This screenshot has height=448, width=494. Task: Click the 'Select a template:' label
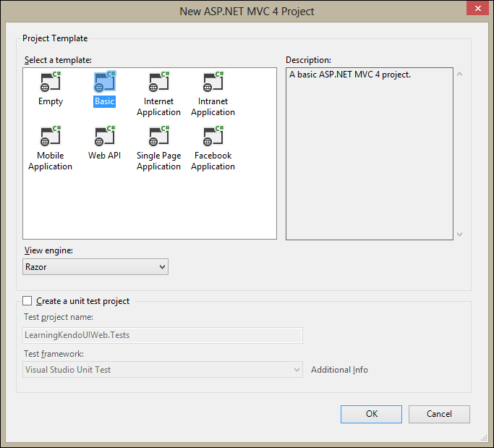coord(58,60)
